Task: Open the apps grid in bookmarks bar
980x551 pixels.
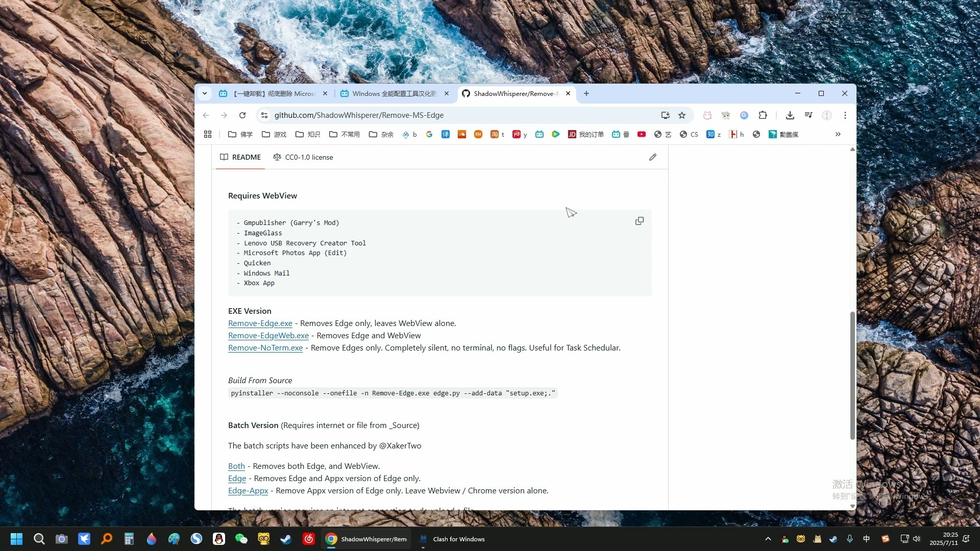Action: point(208,134)
